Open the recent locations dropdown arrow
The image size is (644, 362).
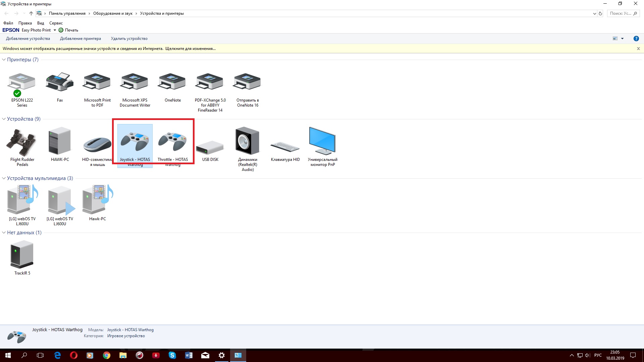(24, 13)
